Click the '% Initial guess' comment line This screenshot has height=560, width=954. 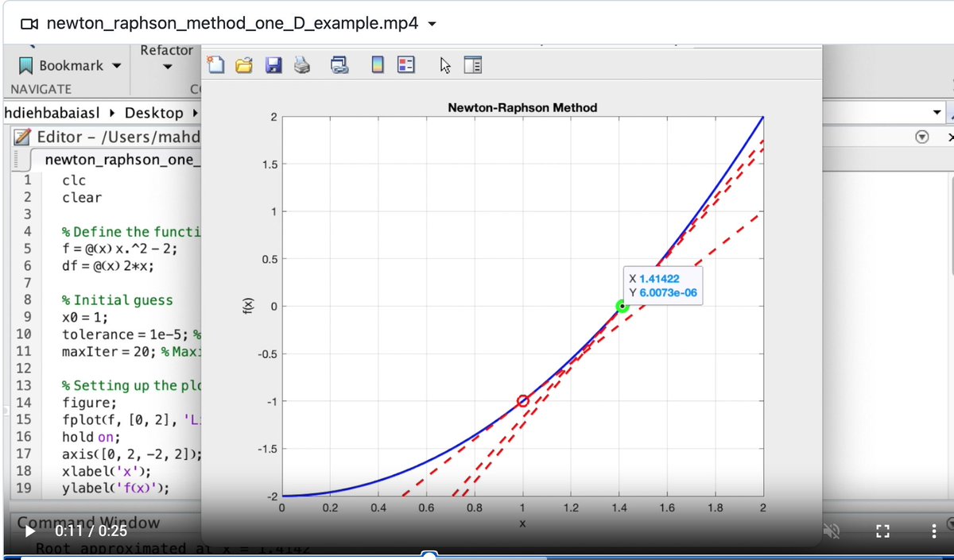pyautogui.click(x=117, y=300)
